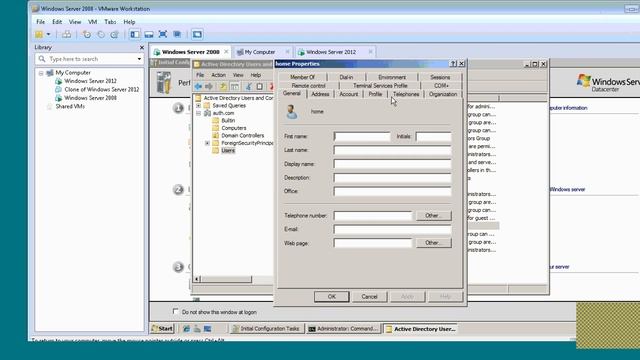Open the snapshot manager toolbar icon

click(x=115, y=35)
